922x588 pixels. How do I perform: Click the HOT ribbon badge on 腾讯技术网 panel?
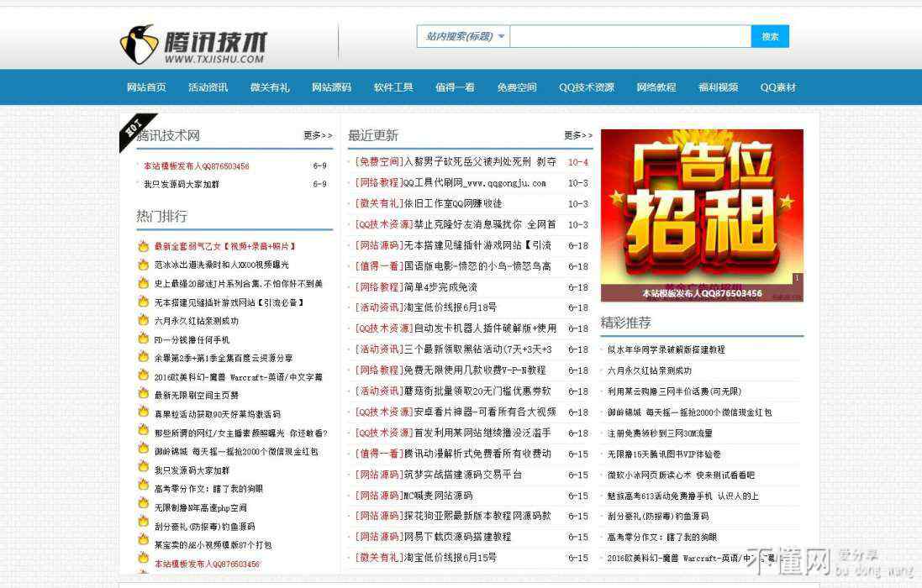click(134, 129)
